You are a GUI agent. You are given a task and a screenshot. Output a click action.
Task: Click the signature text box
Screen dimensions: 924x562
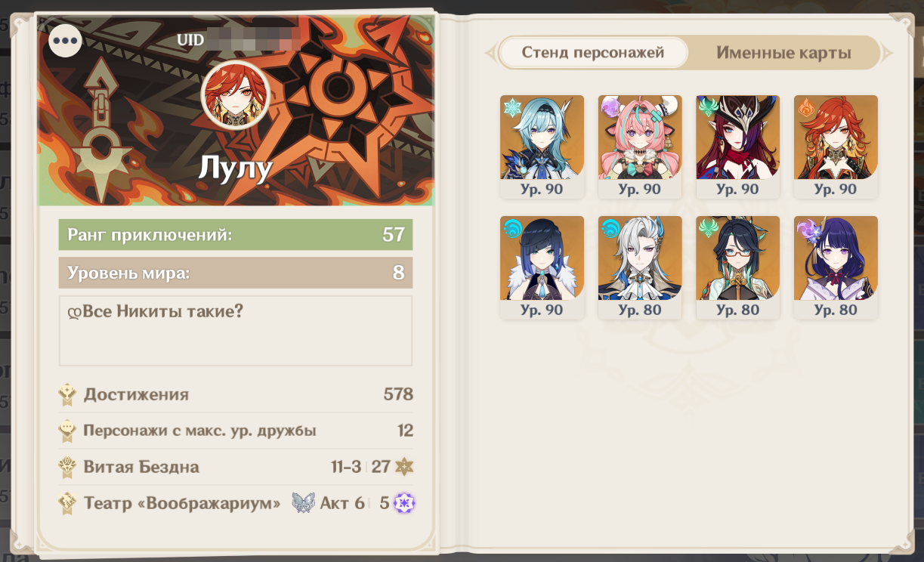tap(236, 331)
